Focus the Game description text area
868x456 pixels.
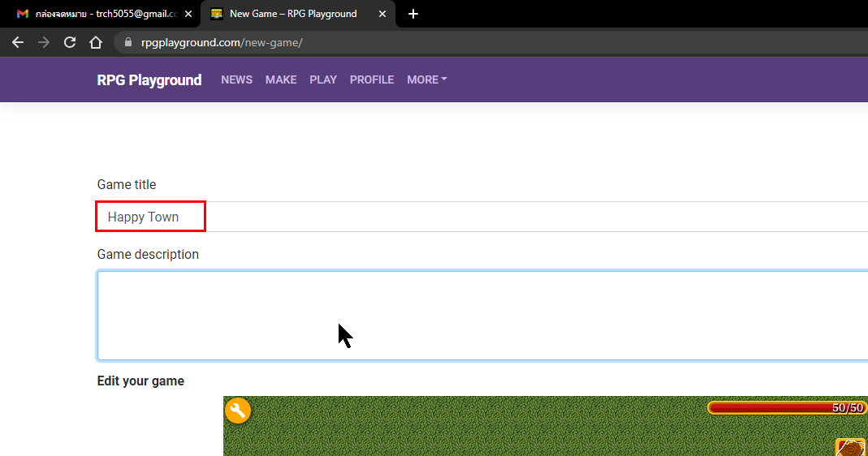click(482, 316)
